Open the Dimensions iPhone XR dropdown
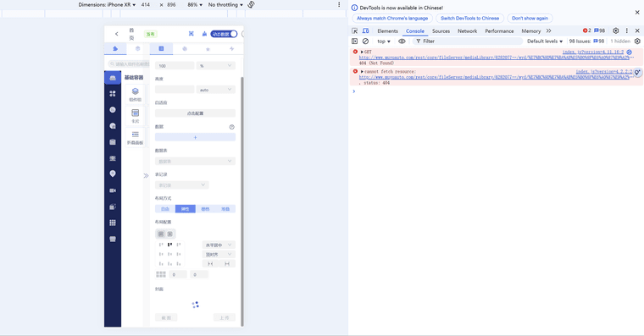644x336 pixels. pyautogui.click(x=107, y=4)
